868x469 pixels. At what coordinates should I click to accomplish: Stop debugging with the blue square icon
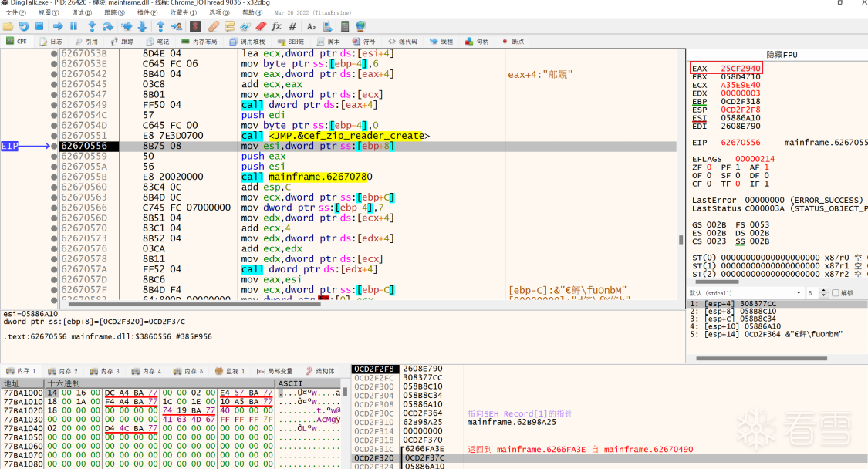click(x=39, y=26)
